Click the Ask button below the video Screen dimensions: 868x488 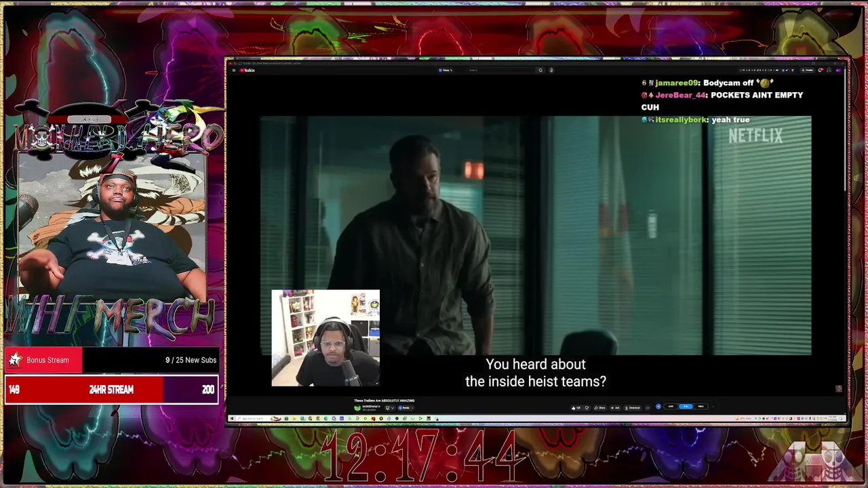tap(616, 408)
